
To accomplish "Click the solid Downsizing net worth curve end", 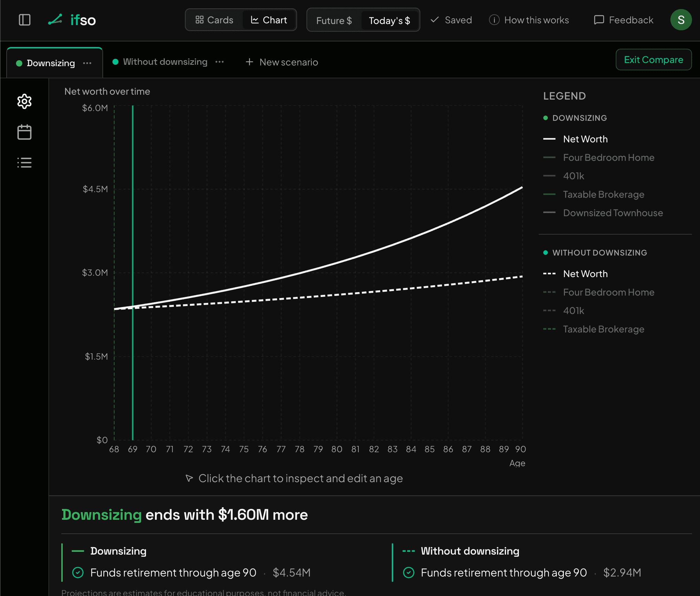I will click(521, 188).
